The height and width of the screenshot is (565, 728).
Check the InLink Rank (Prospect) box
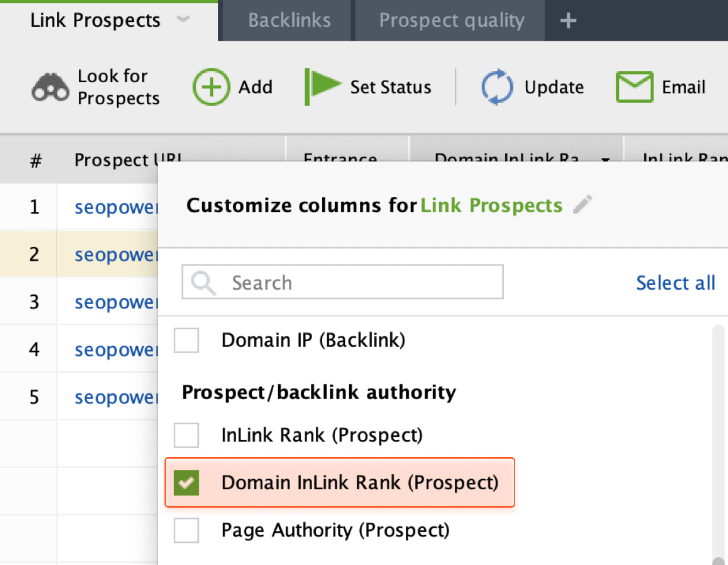coord(186,435)
